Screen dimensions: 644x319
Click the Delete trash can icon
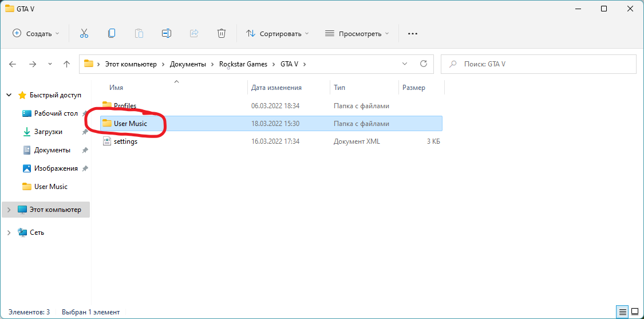222,34
